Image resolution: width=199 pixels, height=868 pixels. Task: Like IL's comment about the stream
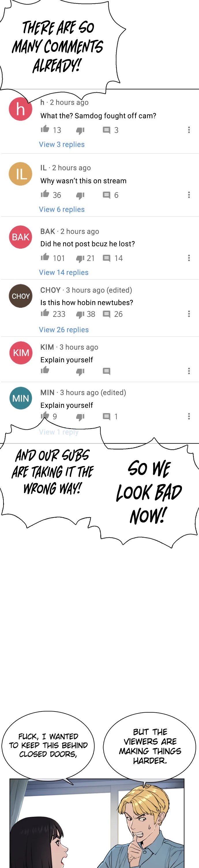tap(45, 194)
